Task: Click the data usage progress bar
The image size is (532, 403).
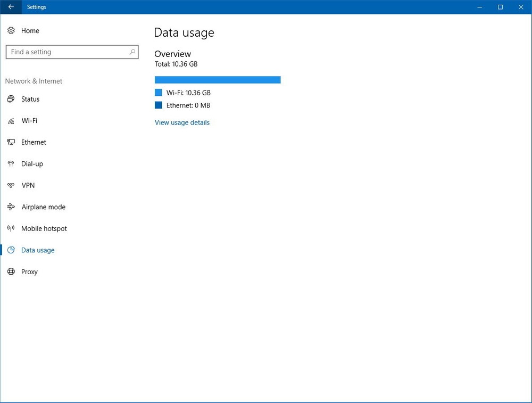Action: [x=218, y=80]
